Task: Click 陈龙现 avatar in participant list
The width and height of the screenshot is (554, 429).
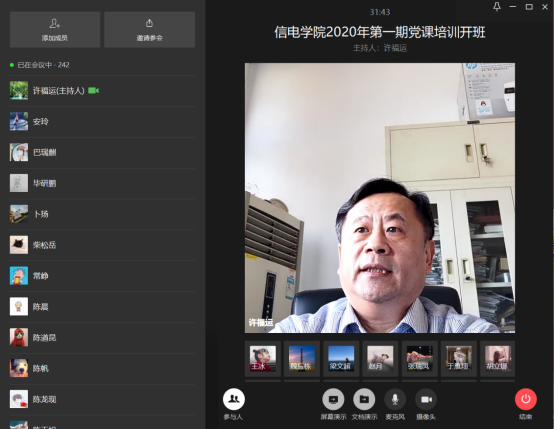Action: (19, 399)
